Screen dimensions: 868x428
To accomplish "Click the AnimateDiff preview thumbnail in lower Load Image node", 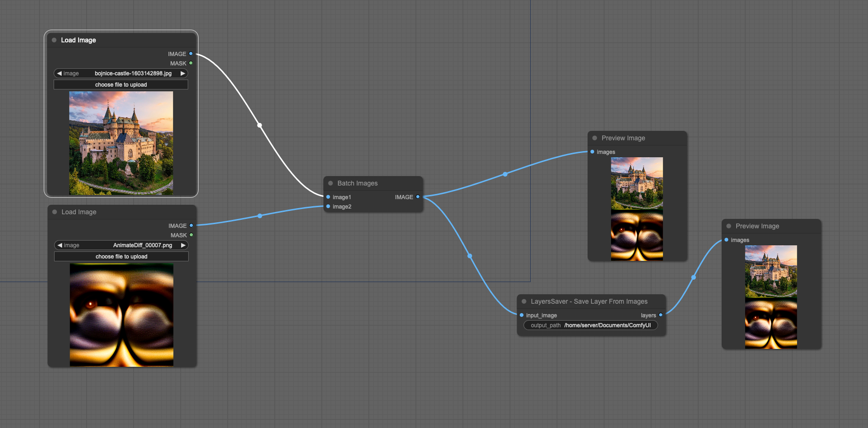I will coord(121,315).
